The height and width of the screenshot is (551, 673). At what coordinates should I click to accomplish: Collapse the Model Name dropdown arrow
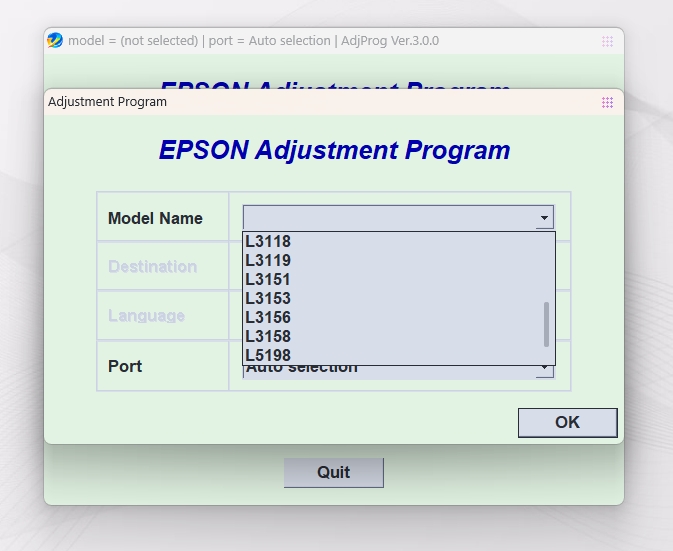(544, 218)
